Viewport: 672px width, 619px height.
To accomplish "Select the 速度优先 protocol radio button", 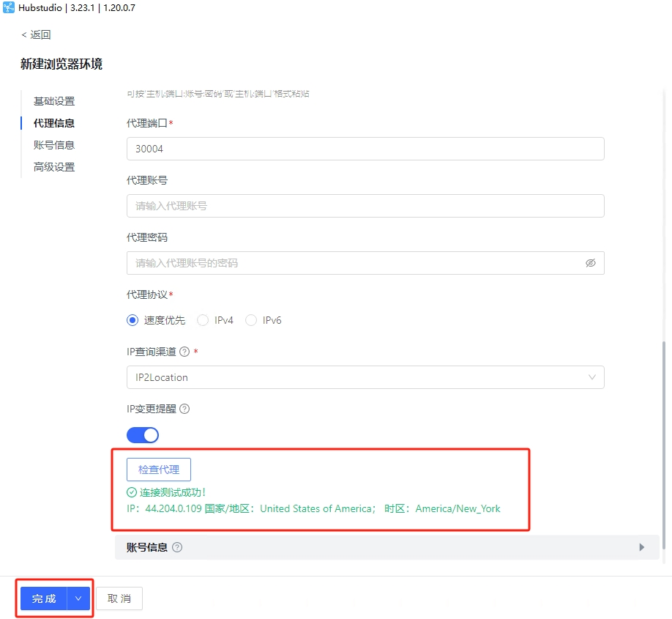I will [x=132, y=320].
